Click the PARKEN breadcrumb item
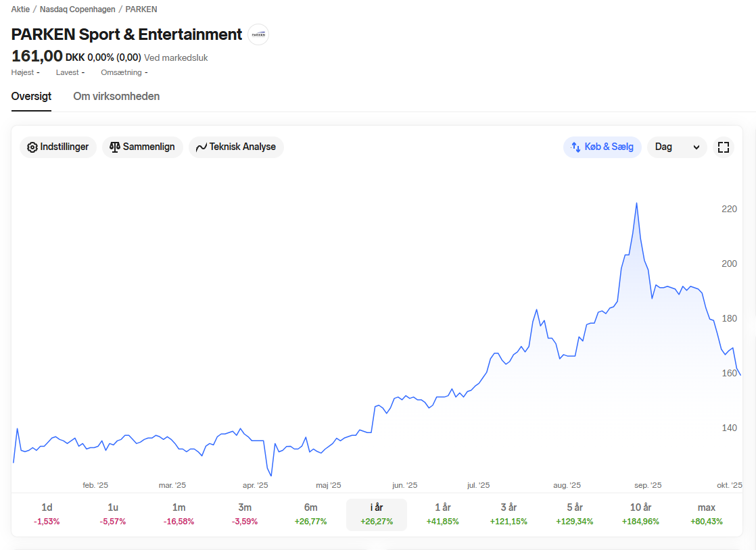756x550 pixels. coord(141,9)
